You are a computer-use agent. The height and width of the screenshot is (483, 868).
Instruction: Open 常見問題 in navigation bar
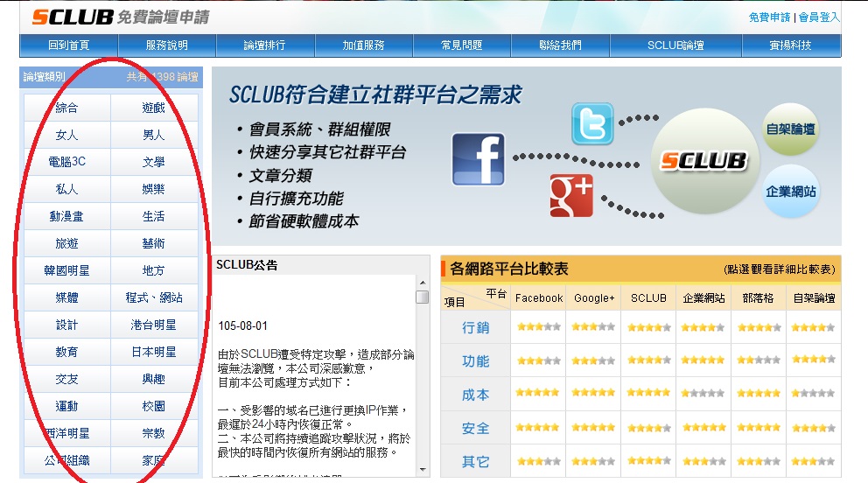click(x=462, y=45)
